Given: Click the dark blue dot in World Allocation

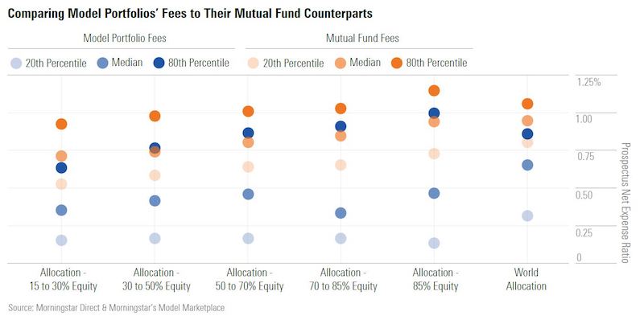Looking at the screenshot, I should [527, 134].
